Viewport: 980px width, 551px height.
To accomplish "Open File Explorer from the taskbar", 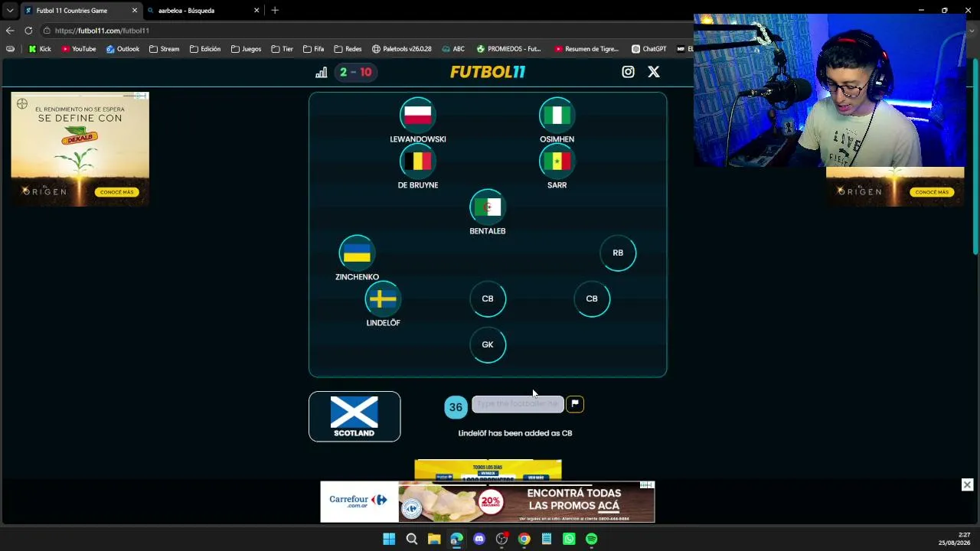I will [x=434, y=539].
